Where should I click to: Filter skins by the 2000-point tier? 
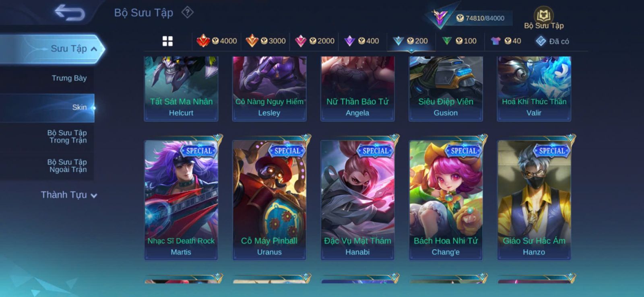point(314,41)
